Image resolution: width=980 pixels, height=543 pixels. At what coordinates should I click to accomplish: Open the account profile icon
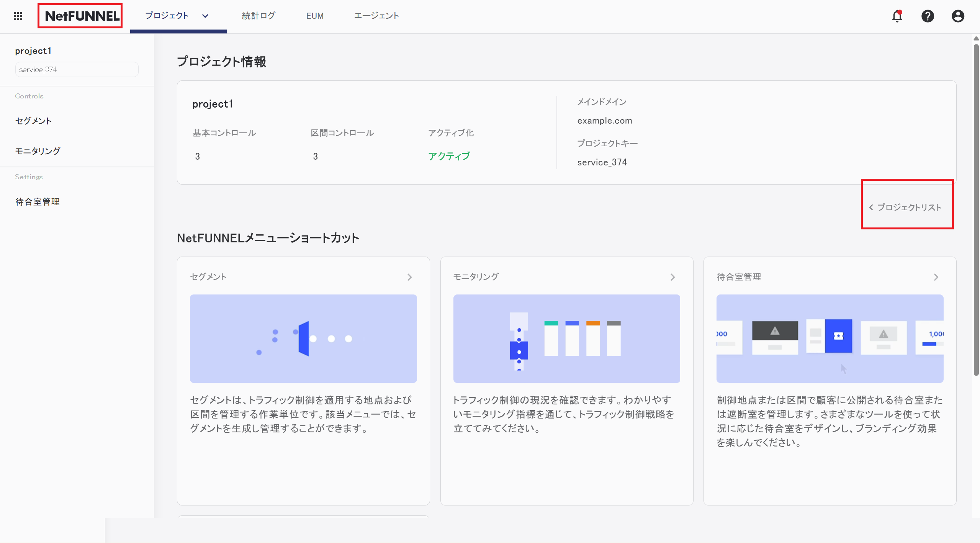point(957,16)
